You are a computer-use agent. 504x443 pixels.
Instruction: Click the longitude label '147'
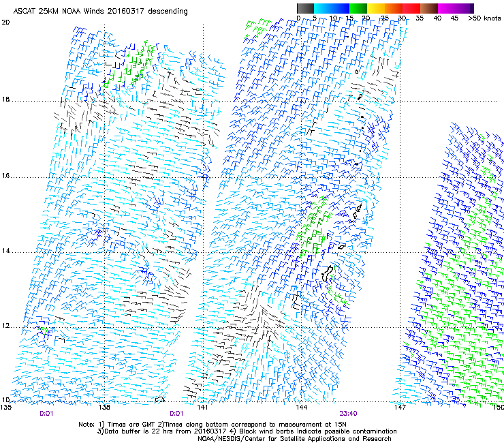400,407
